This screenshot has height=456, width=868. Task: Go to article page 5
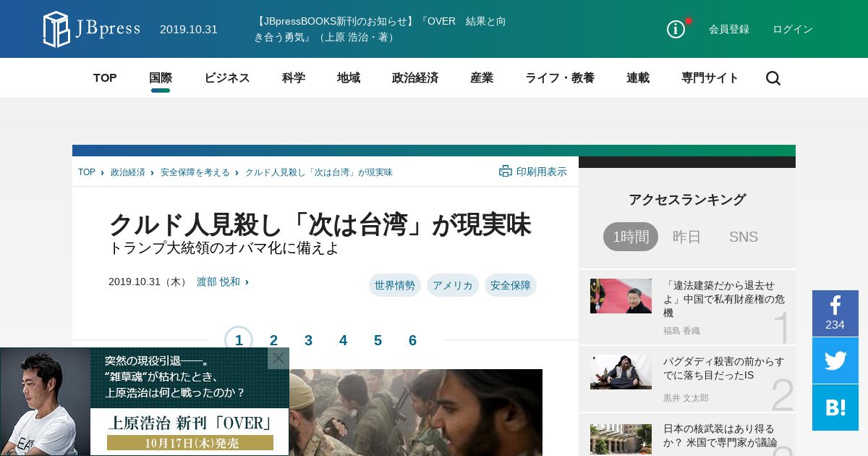click(378, 340)
